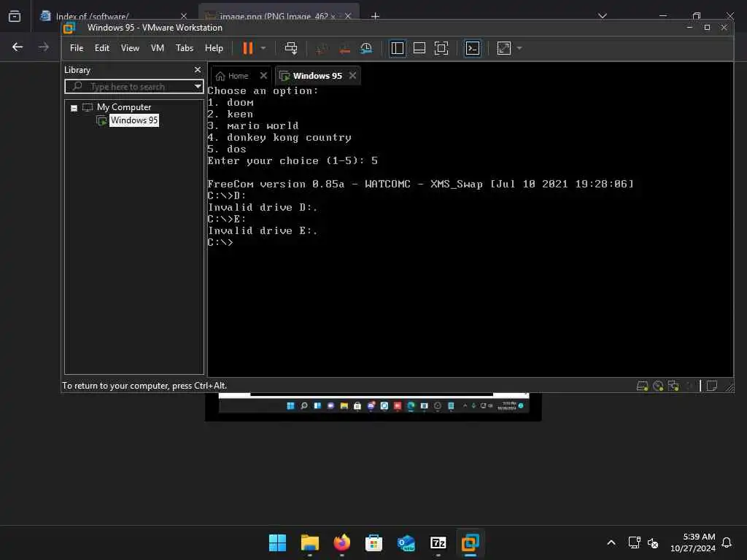Viewport: 747px width, 560px height.
Task: Open the Tabs menu
Action: pos(185,48)
